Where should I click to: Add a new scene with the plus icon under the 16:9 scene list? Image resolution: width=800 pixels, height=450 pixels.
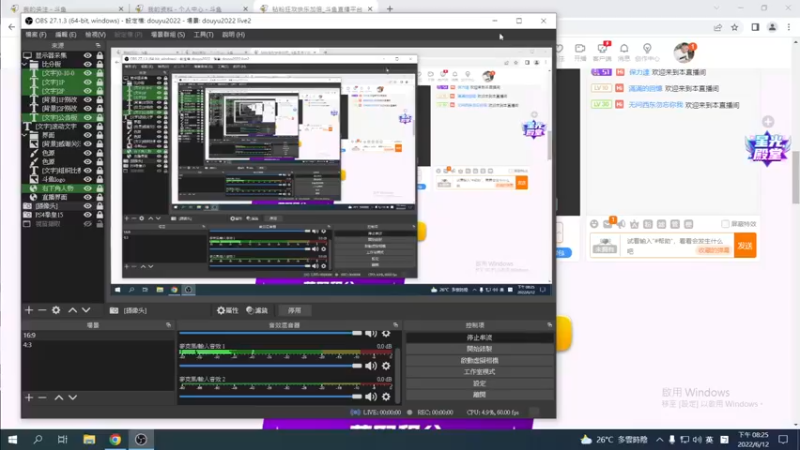[x=29, y=397]
